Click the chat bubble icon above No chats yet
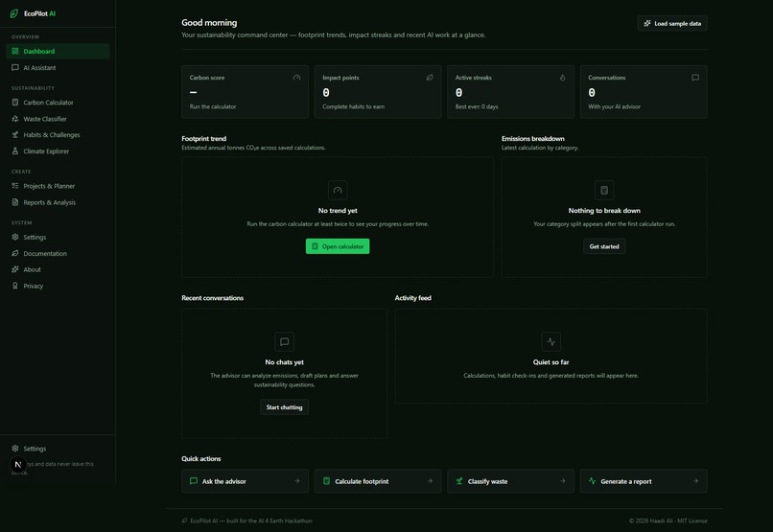This screenshot has height=532, width=773. (285, 342)
